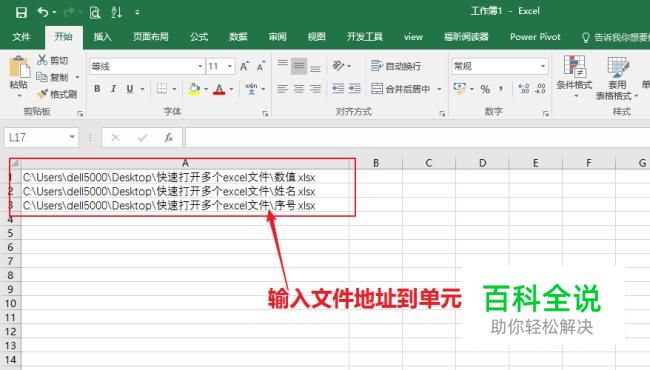Screen dimensions: 650x370
Task: Toggle middle vertical alignment
Action: [x=299, y=66]
